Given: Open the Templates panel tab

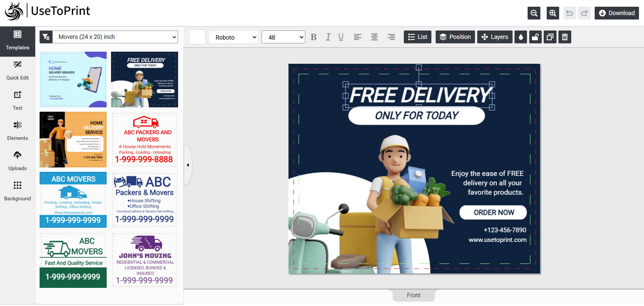Looking at the screenshot, I should coord(17,41).
